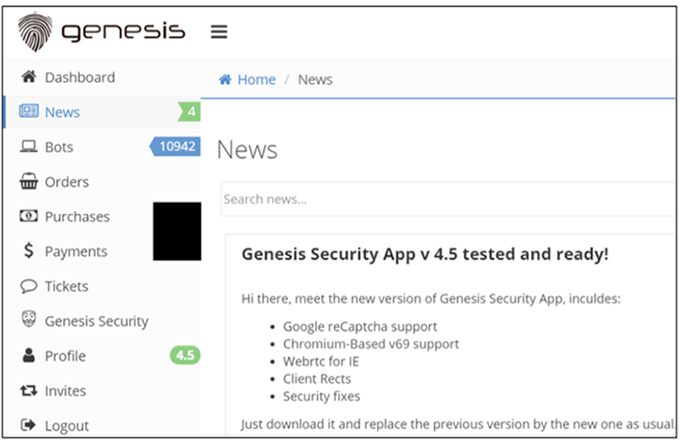Open the Profile menu item
Image resolution: width=680 pixels, height=443 pixels.
pos(102,356)
